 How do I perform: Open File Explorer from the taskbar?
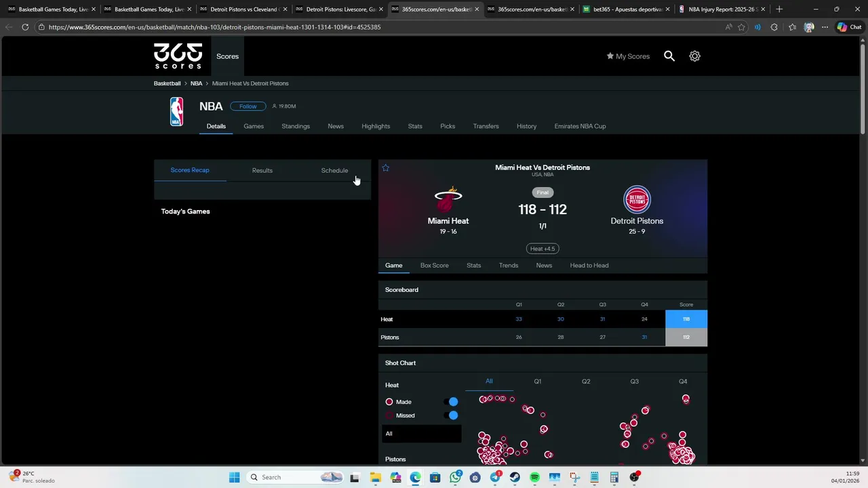375,477
